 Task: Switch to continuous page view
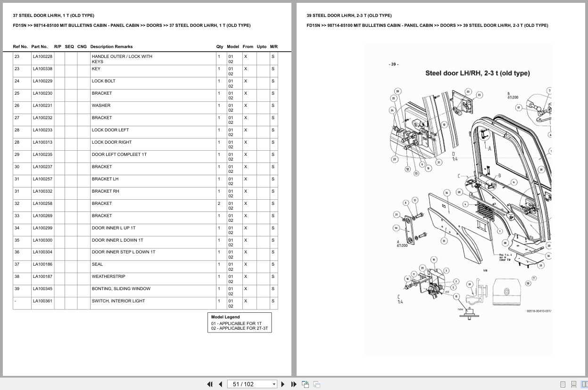[x=574, y=384]
